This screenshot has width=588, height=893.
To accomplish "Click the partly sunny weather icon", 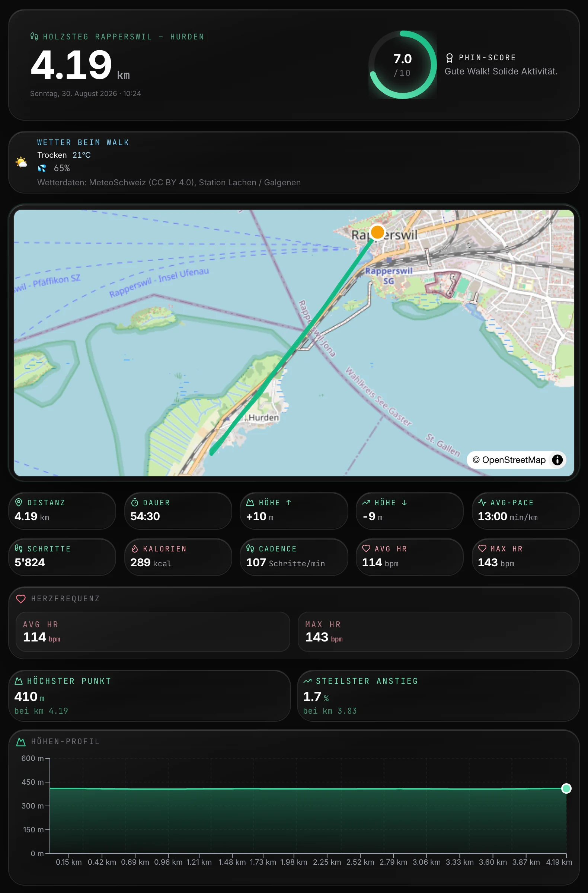I will point(21,162).
